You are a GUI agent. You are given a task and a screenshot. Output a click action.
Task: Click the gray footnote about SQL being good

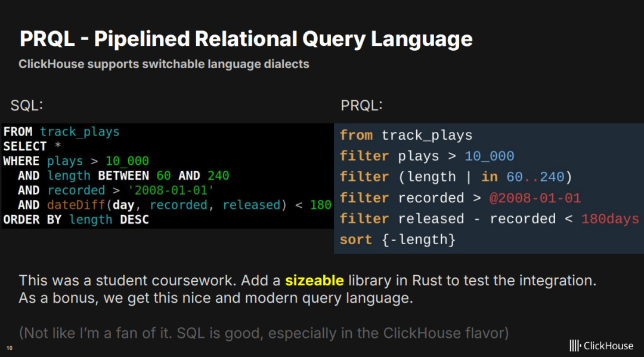pyautogui.click(x=264, y=333)
